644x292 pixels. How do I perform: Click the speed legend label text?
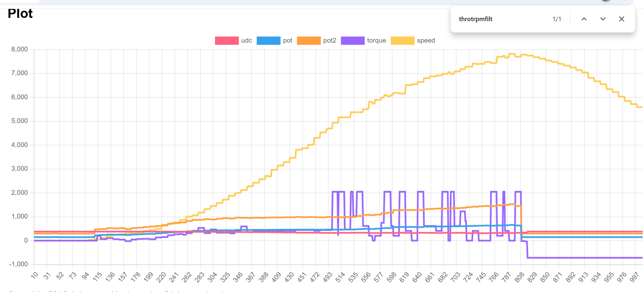pyautogui.click(x=426, y=41)
